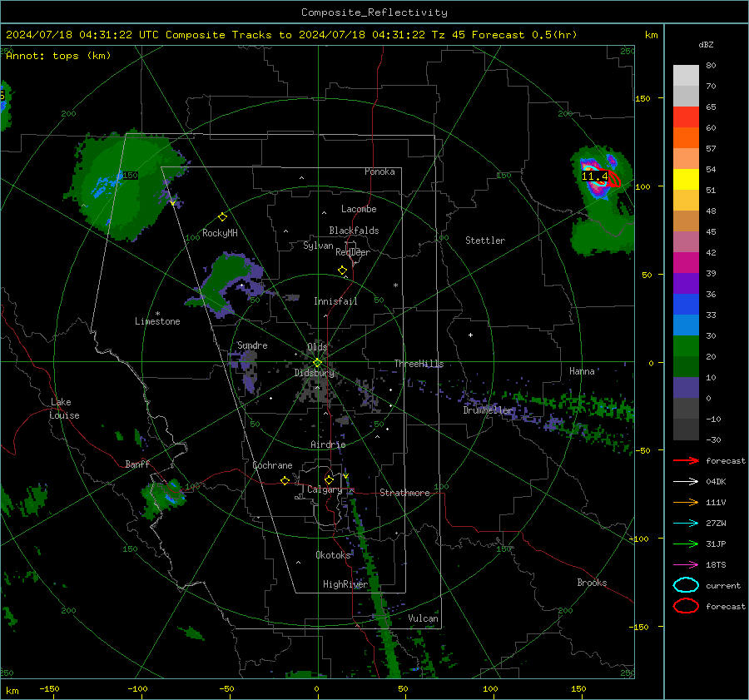The height and width of the screenshot is (700, 749).
Task: Click the date-time tracks header text
Action: point(291,35)
